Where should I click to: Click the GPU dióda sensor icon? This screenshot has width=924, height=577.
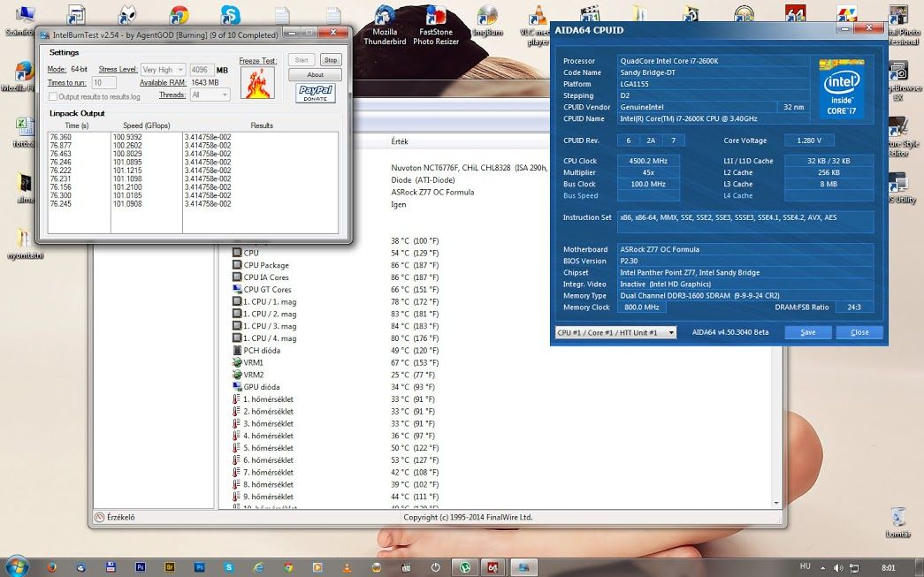[237, 387]
